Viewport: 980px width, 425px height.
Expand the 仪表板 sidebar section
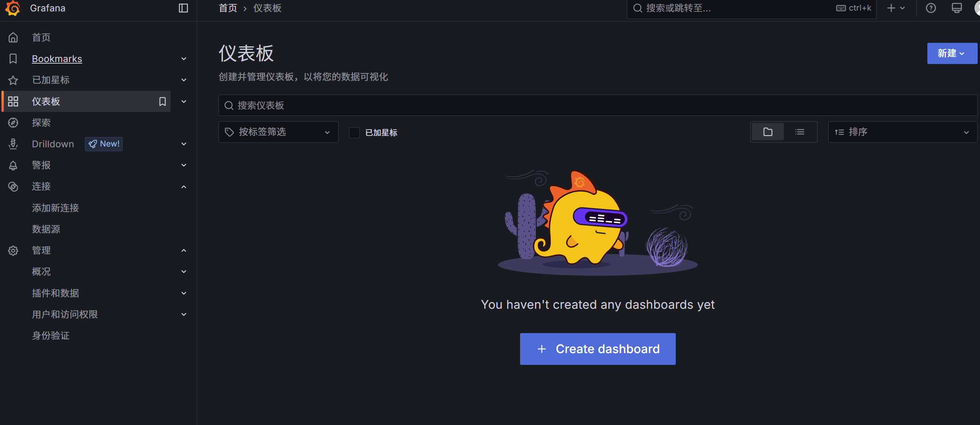184,101
